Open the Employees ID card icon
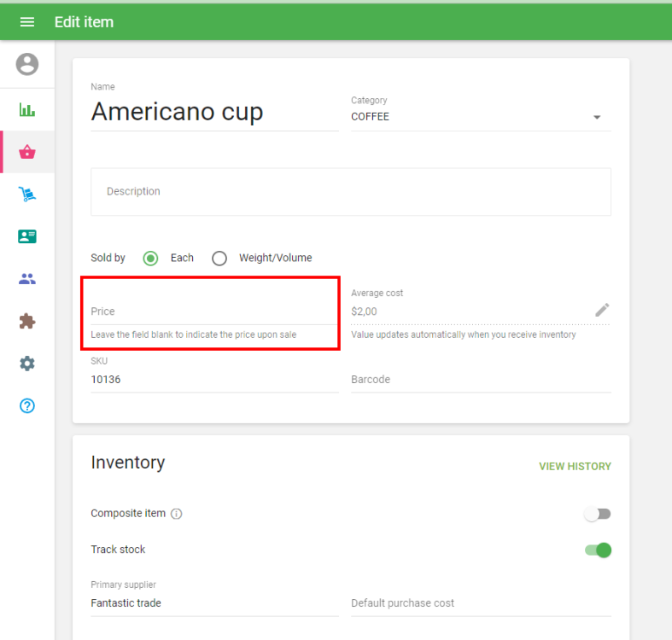672x640 pixels. (27, 236)
